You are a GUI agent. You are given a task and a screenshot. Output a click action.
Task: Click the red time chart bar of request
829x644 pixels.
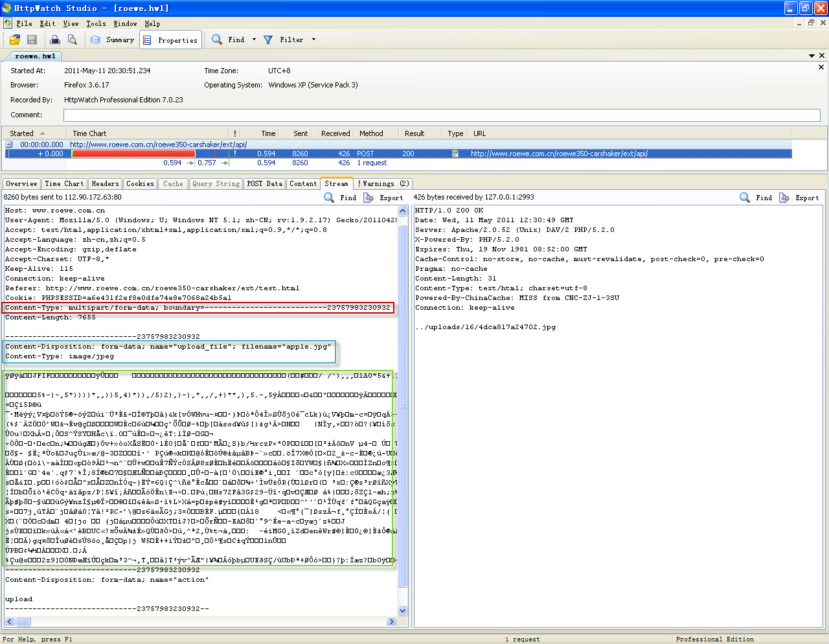133,154
